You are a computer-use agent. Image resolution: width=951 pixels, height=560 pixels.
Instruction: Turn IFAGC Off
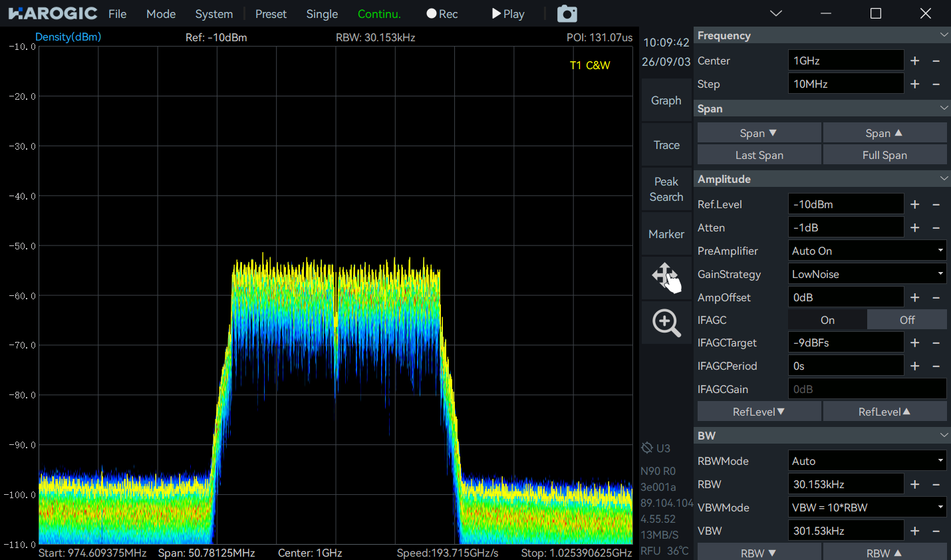pyautogui.click(x=907, y=320)
